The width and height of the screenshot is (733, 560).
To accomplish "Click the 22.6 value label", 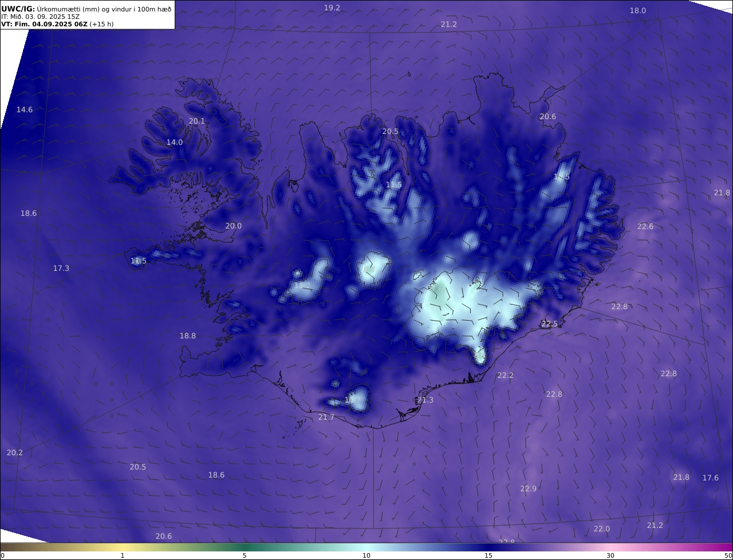I will click(645, 226).
